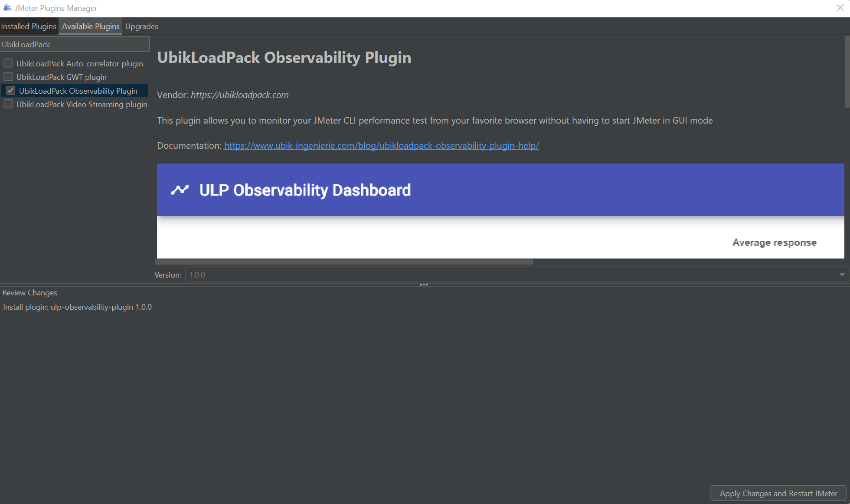Screen dimensions: 850x504
Task: Open the ubik-ingenierie documentation link
Action: click(x=382, y=146)
